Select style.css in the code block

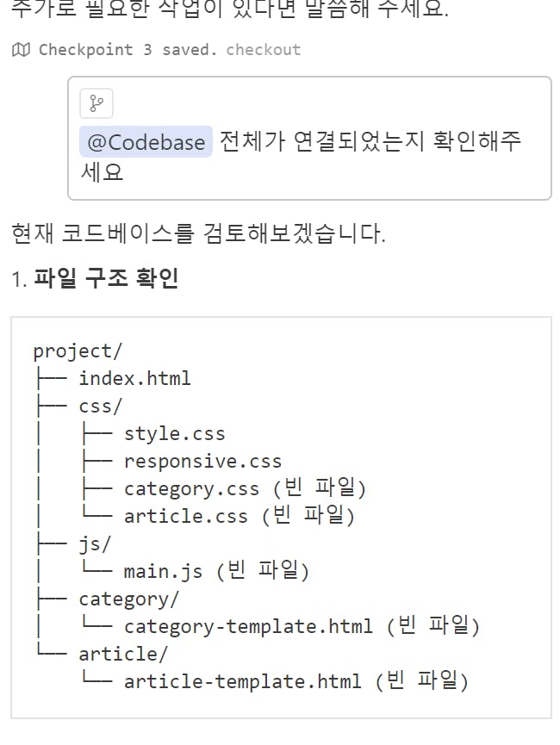point(174,433)
